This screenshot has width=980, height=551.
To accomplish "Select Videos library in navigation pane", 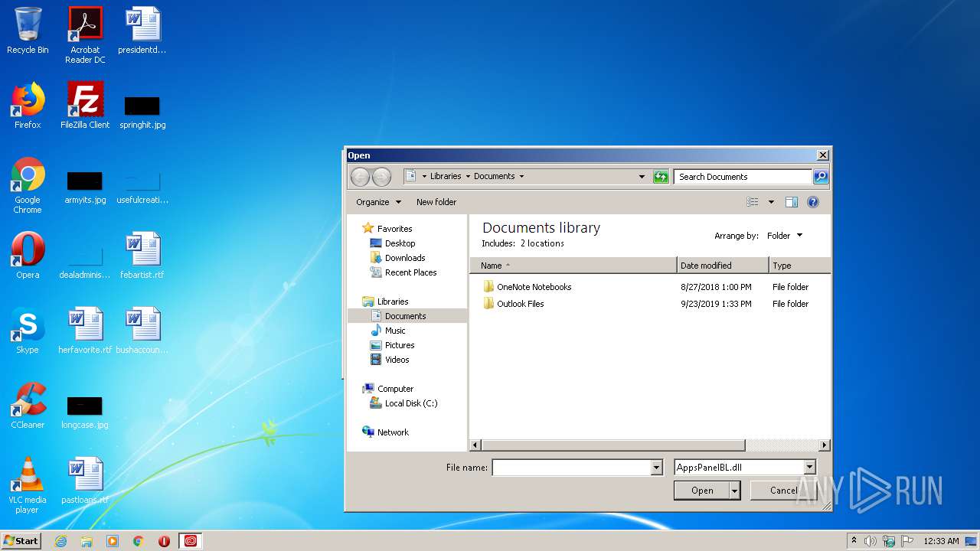I will tap(397, 360).
